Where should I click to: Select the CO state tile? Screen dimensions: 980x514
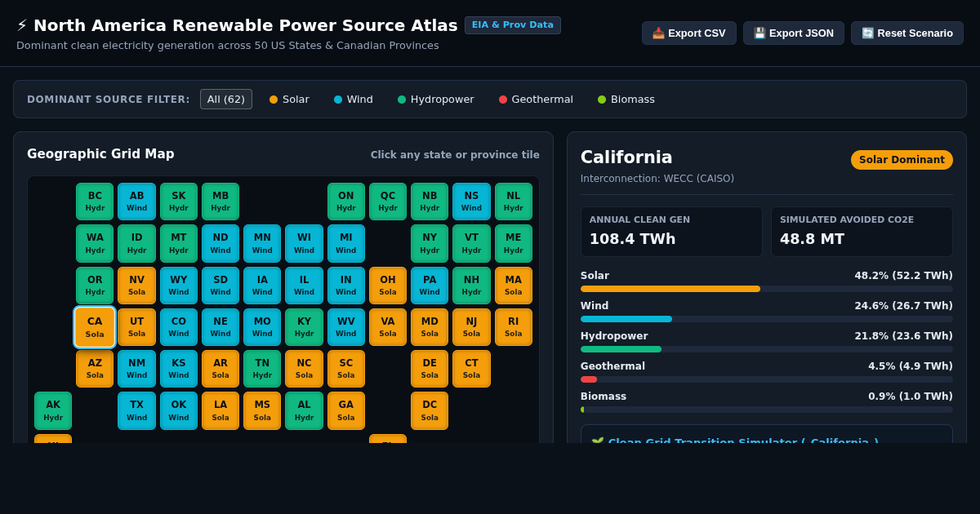[179, 327]
